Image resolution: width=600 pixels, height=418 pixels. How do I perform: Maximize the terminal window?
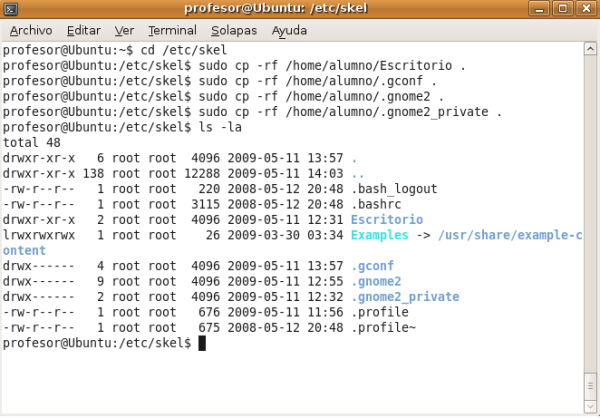click(567, 10)
